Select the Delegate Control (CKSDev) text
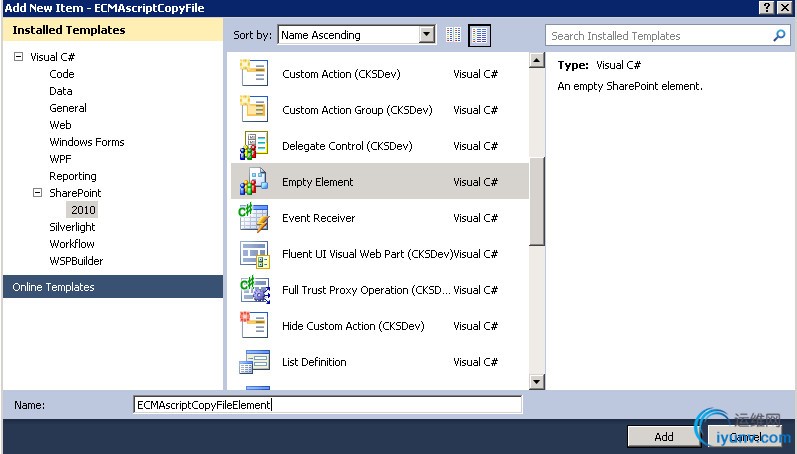 (x=347, y=146)
